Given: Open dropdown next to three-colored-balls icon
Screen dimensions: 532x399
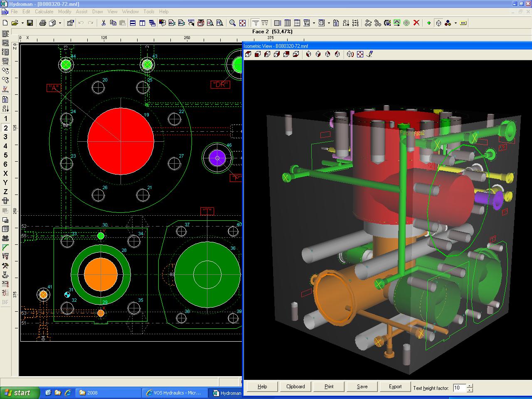Looking at the screenshot, I should [x=456, y=23].
